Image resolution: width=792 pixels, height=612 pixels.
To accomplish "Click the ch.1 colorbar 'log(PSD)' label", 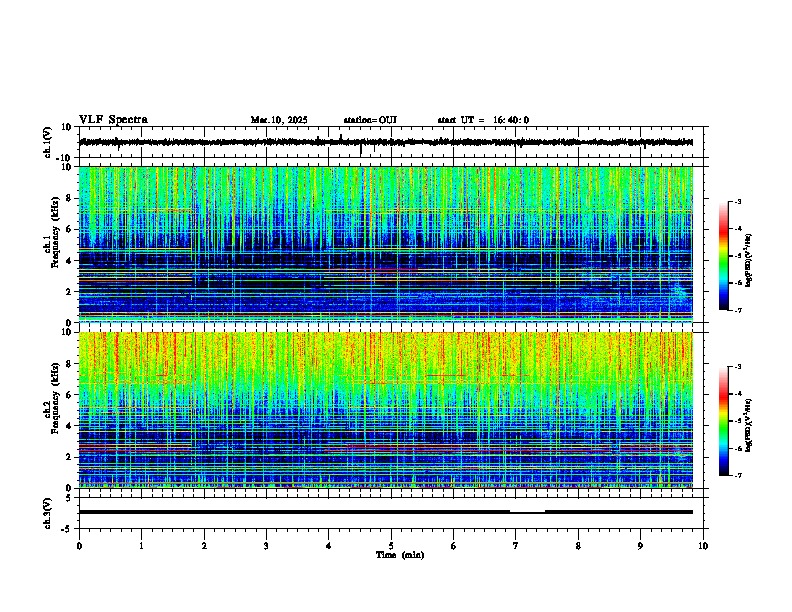I will tap(749, 261).
